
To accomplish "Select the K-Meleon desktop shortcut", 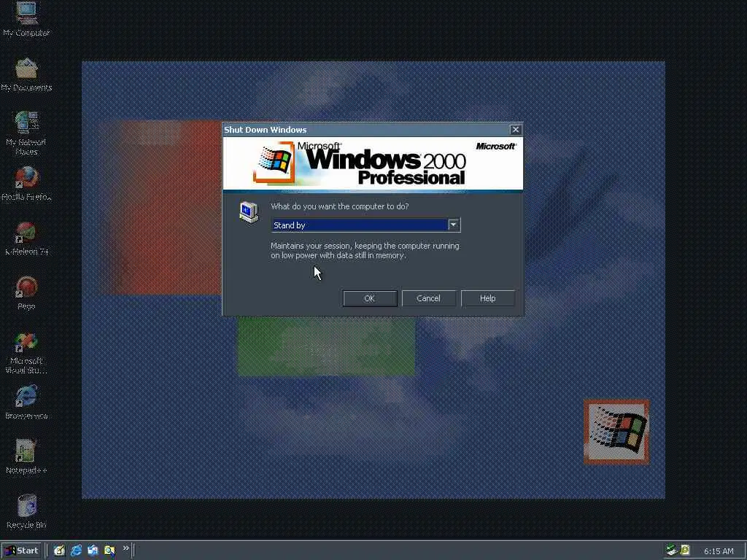I will tap(26, 239).
